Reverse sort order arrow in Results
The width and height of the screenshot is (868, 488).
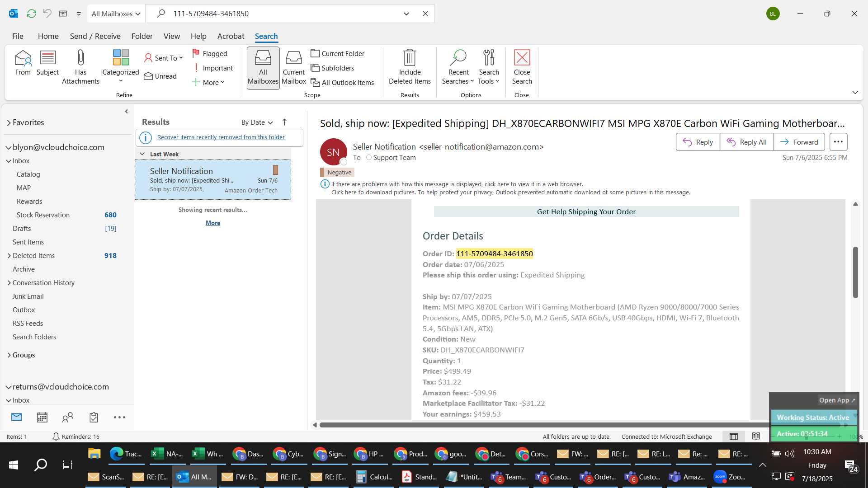[x=284, y=122]
